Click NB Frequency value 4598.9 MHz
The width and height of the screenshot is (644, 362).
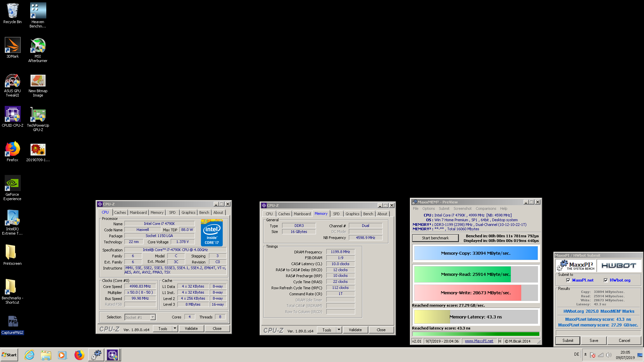pyautogui.click(x=365, y=238)
